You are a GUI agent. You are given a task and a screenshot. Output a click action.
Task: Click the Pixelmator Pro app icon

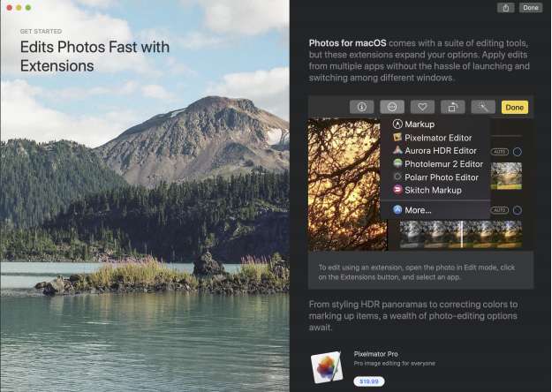[x=326, y=367]
